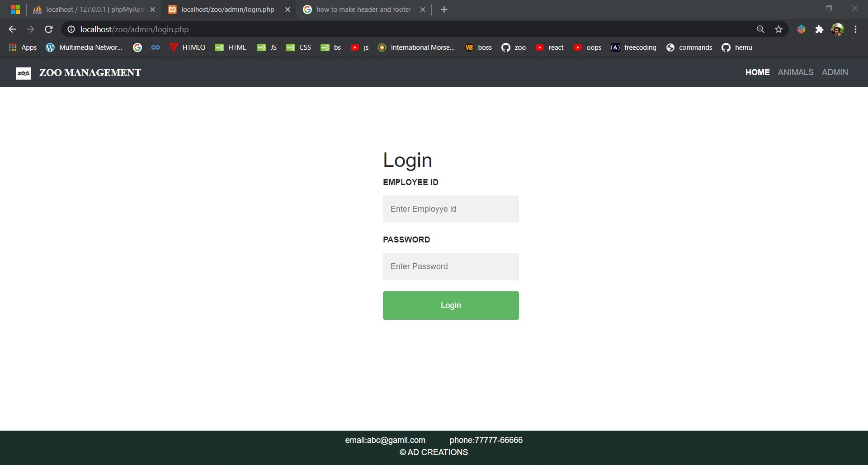Bookmark this page using the star
The height and width of the screenshot is (465, 868).
(x=778, y=29)
